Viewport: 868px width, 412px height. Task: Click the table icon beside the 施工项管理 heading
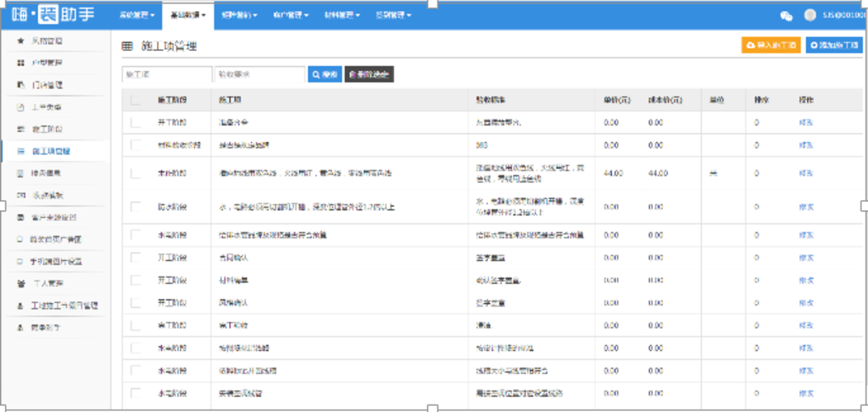[127, 47]
